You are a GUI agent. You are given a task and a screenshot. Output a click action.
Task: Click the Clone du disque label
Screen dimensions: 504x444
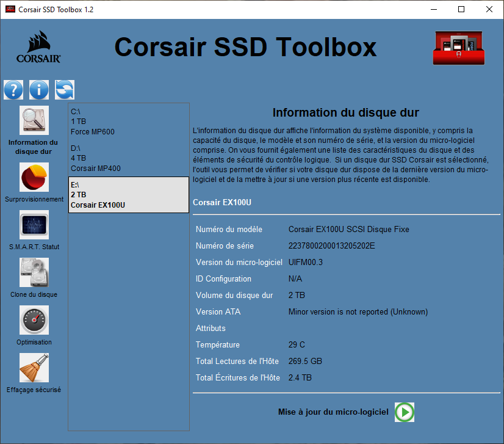(34, 294)
